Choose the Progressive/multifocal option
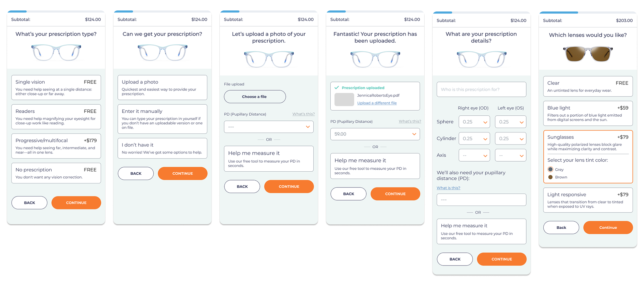The image size is (644, 285). [x=56, y=146]
